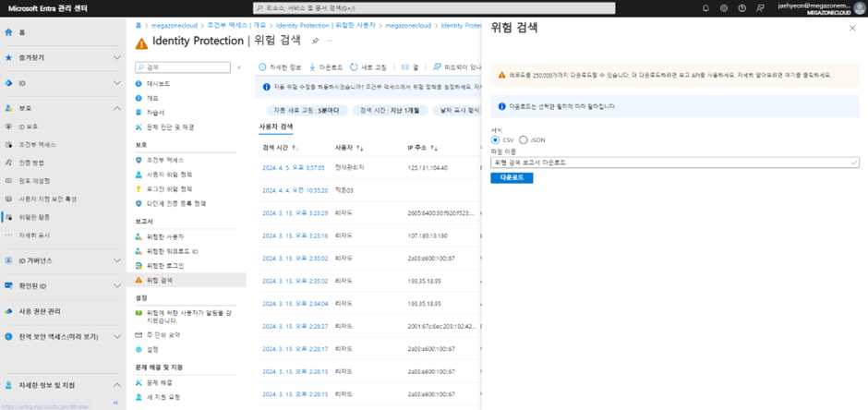
Task: Expand 즐겨찾기 in left navigation
Action: [x=117, y=57]
